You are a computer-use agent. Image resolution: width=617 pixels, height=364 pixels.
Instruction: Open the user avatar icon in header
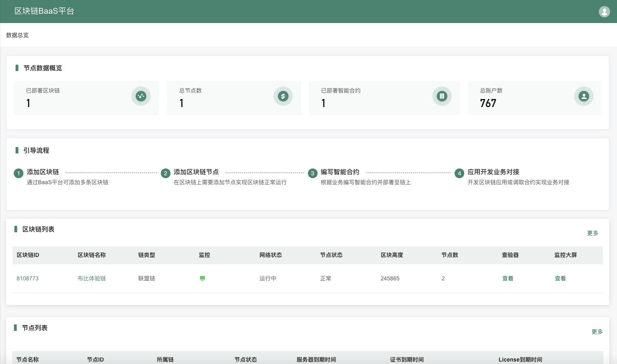point(604,11)
